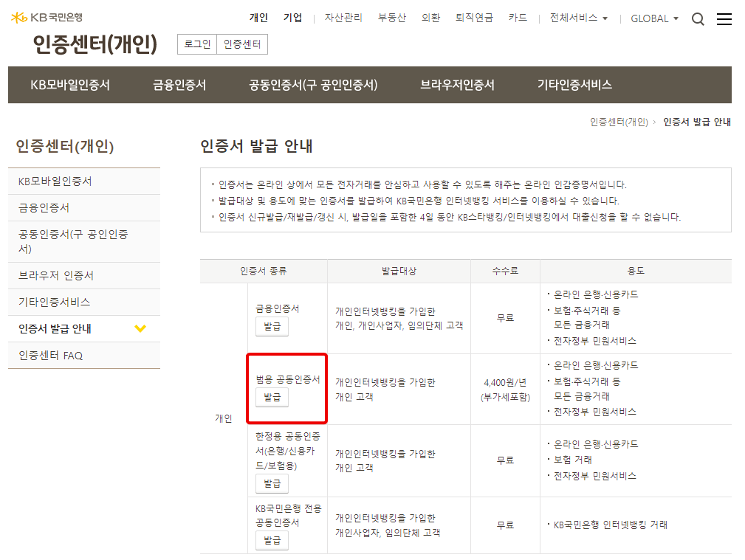Click the 인증서 종류 column header

coord(264,272)
